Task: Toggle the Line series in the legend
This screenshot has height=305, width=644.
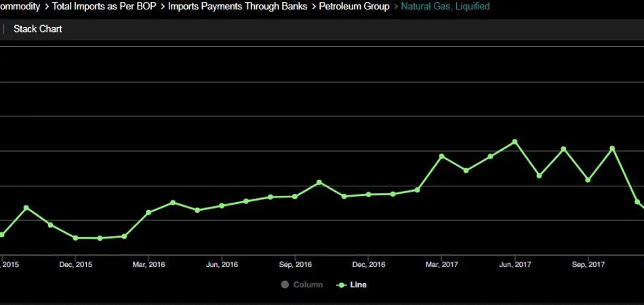Action: (358, 285)
